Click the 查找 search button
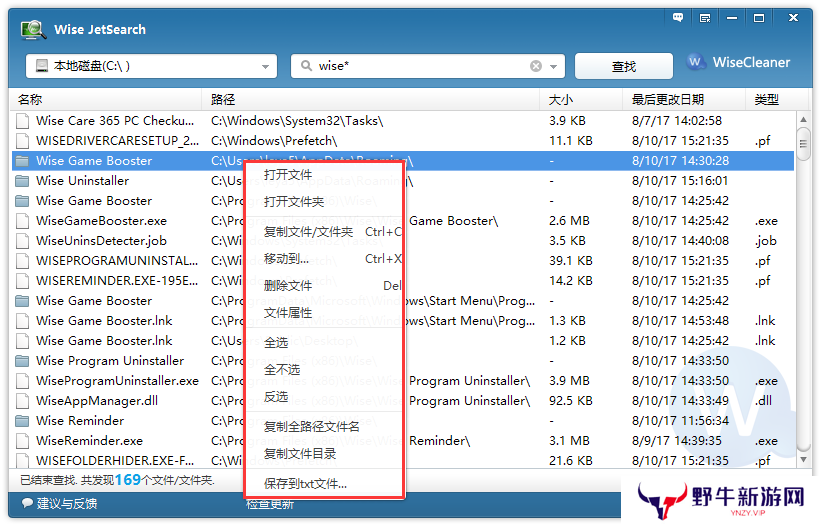 tap(624, 66)
